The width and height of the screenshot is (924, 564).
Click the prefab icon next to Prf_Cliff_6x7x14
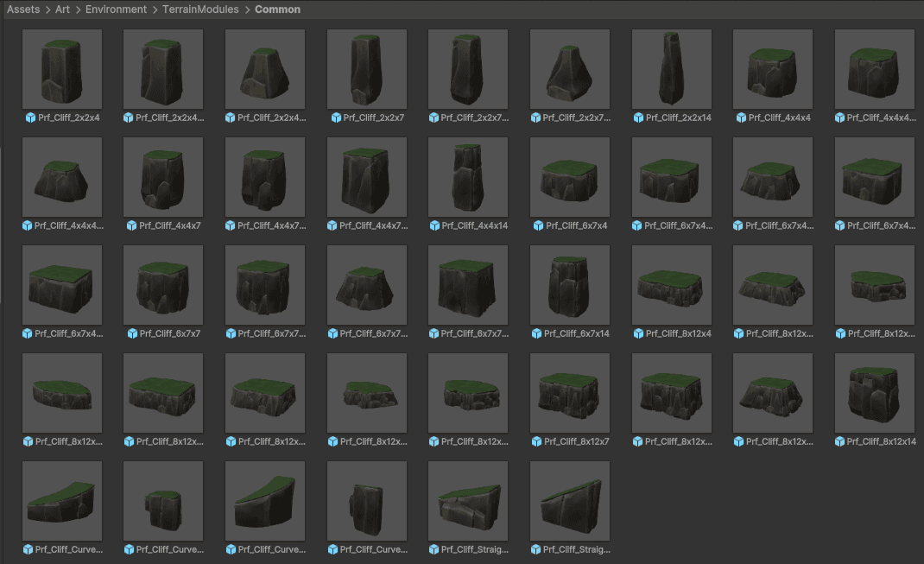click(x=536, y=333)
